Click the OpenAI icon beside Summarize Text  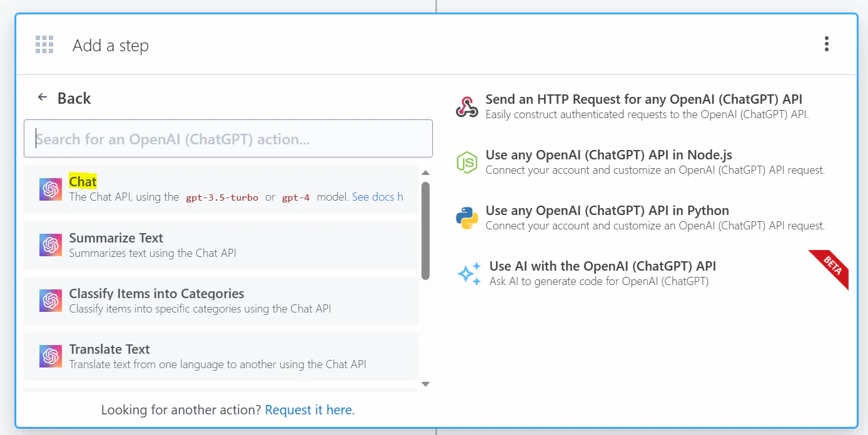click(51, 245)
